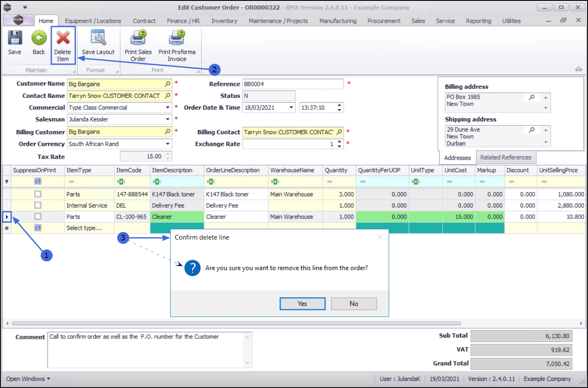This screenshot has height=388, width=588.
Task: Select the Cleaner row indicator arrow
Action: point(7,217)
